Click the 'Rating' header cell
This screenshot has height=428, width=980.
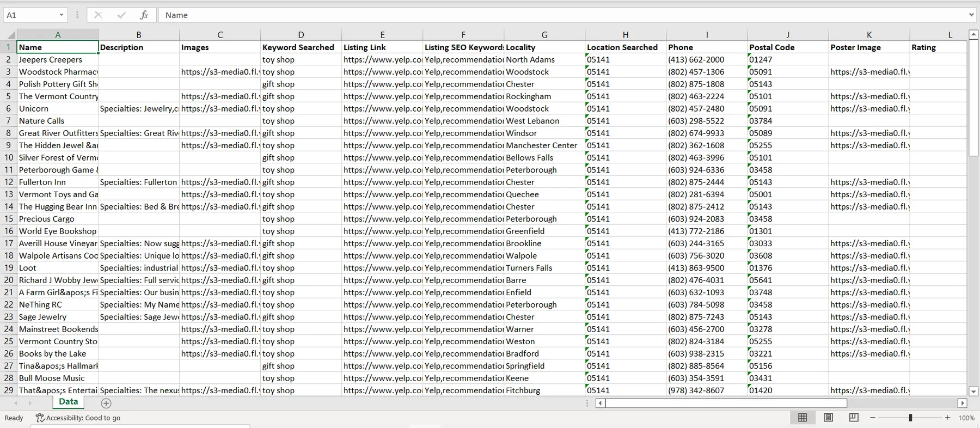938,47
